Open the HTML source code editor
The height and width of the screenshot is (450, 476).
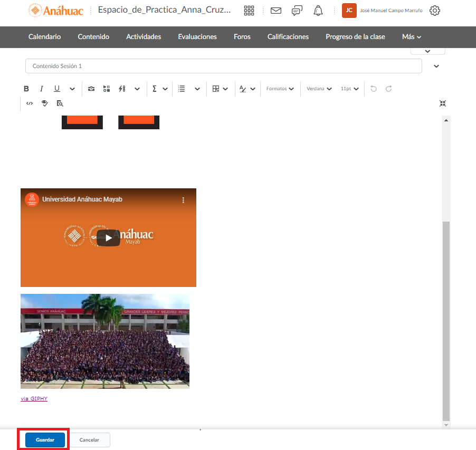(x=30, y=103)
